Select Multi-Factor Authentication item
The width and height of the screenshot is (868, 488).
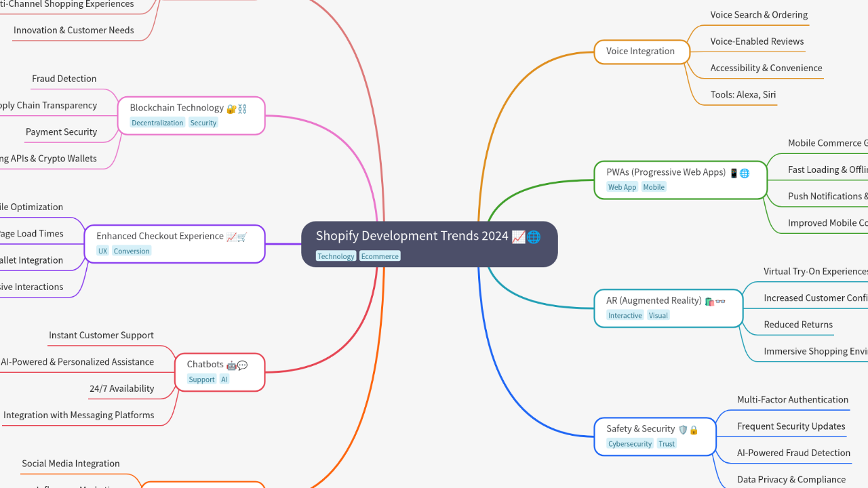coord(793,400)
